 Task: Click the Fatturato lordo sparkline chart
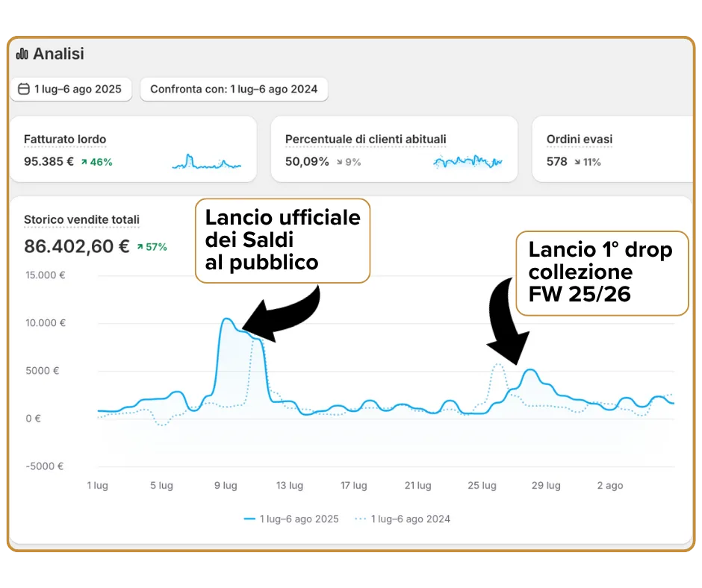point(206,162)
